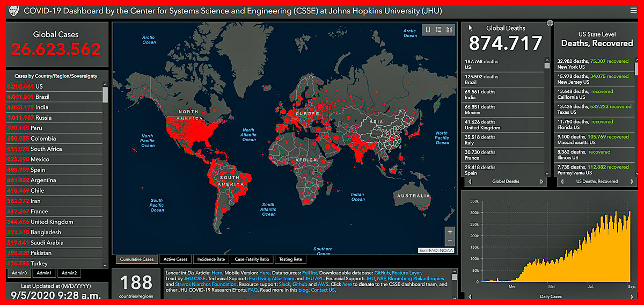Image resolution: width=644 pixels, height=305 pixels.
Task: Select Saudi Arabia row in cases list
Action: (54, 242)
